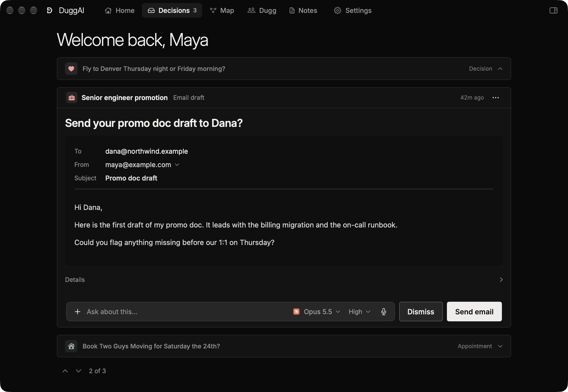Switch to the Decisions tab
Image resolution: width=568 pixels, height=392 pixels.
coord(172,10)
